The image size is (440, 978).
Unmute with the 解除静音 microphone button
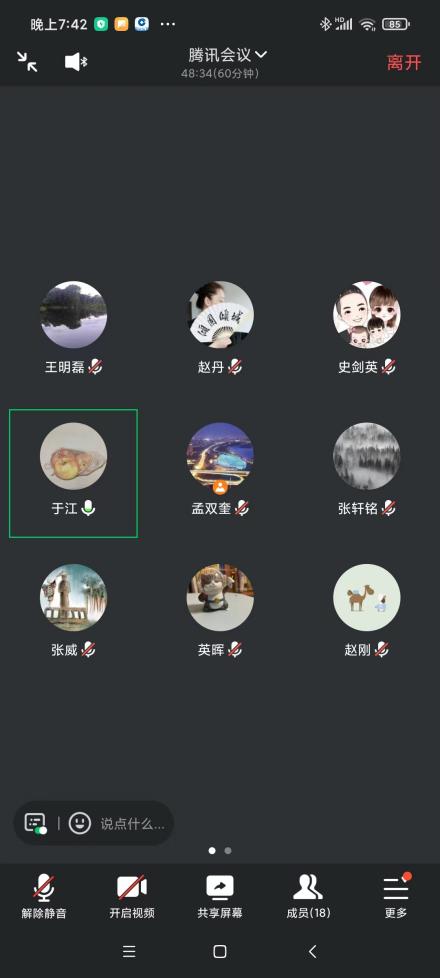coord(44,897)
